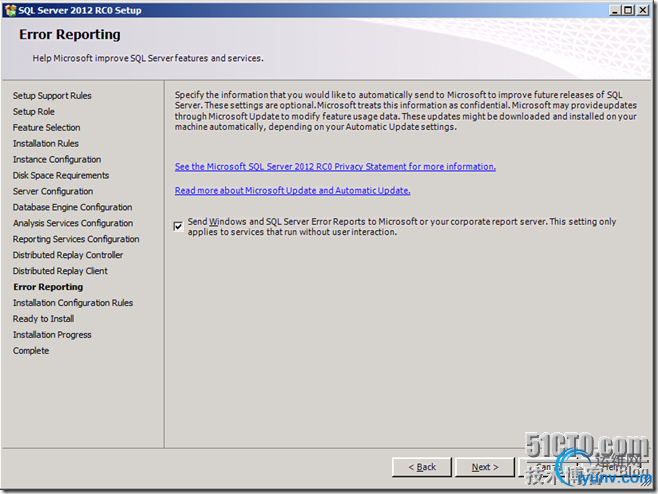This screenshot has height=494, width=658.
Task: Maximize the SQL Server Setup window
Action: coord(628,10)
